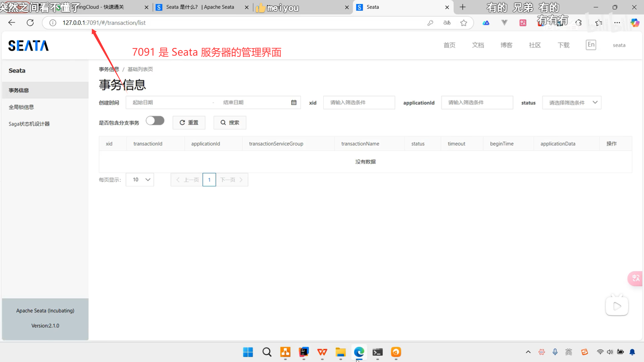Viewport: 644px width, 362px height.
Task: Open Saga状态机设计器 in the sidebar
Action: (x=29, y=124)
